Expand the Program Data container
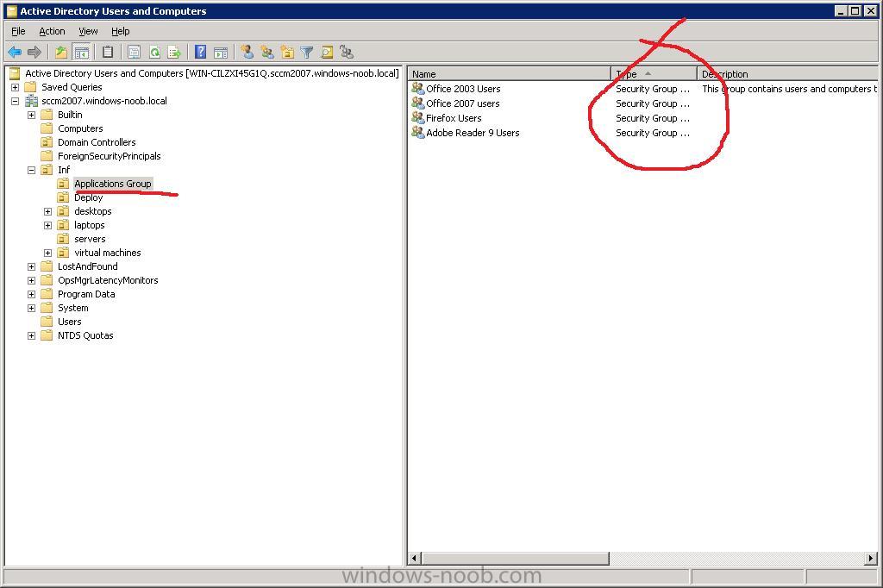Screen dimensions: 883x588 pyautogui.click(x=32, y=294)
